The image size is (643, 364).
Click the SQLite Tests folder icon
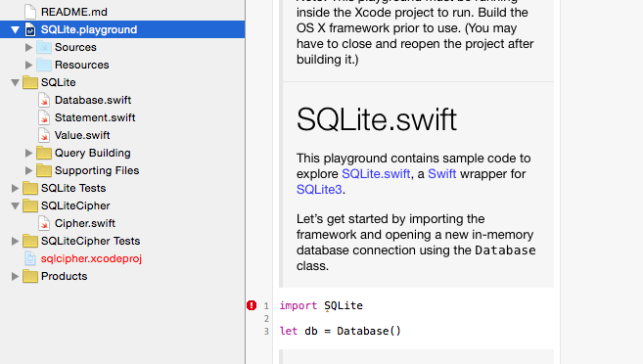30,188
